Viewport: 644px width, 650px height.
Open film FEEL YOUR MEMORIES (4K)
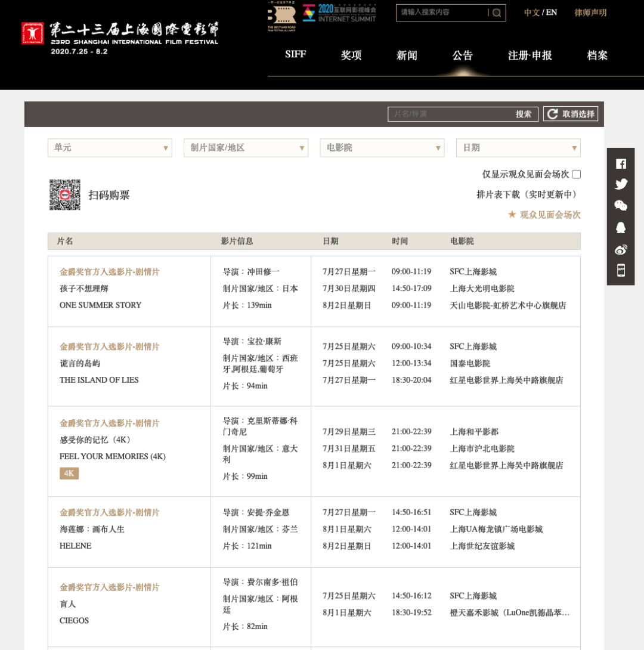click(x=112, y=456)
